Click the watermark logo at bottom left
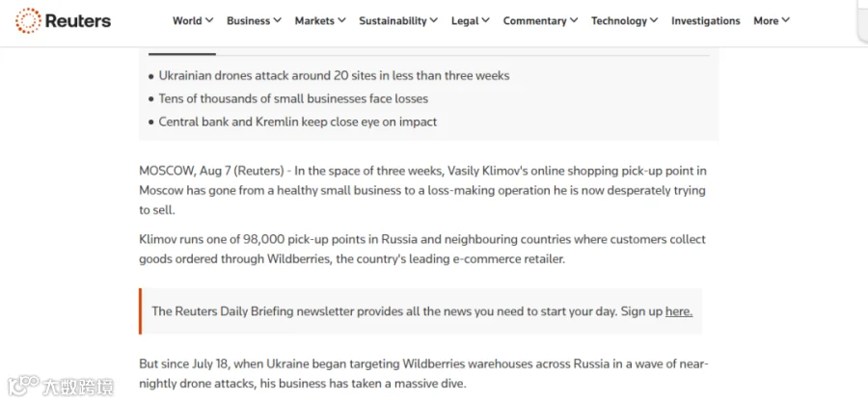This screenshot has width=868, height=403. (61, 386)
